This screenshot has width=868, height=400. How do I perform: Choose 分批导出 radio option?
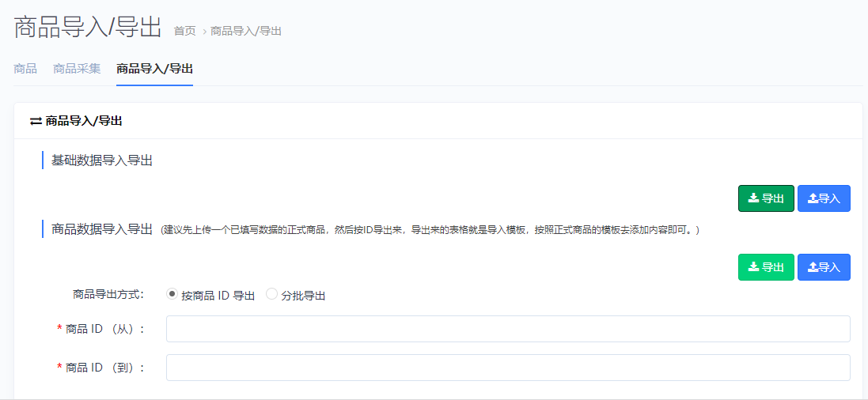272,294
